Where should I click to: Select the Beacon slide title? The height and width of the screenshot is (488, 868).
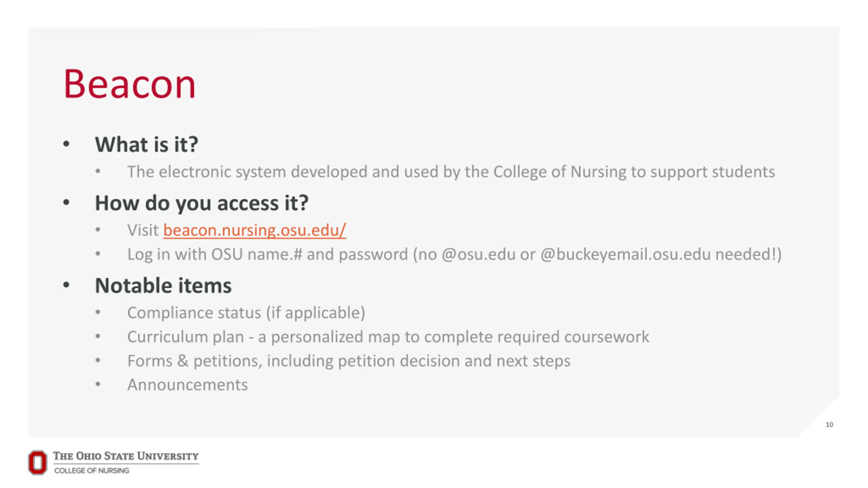pyautogui.click(x=130, y=84)
